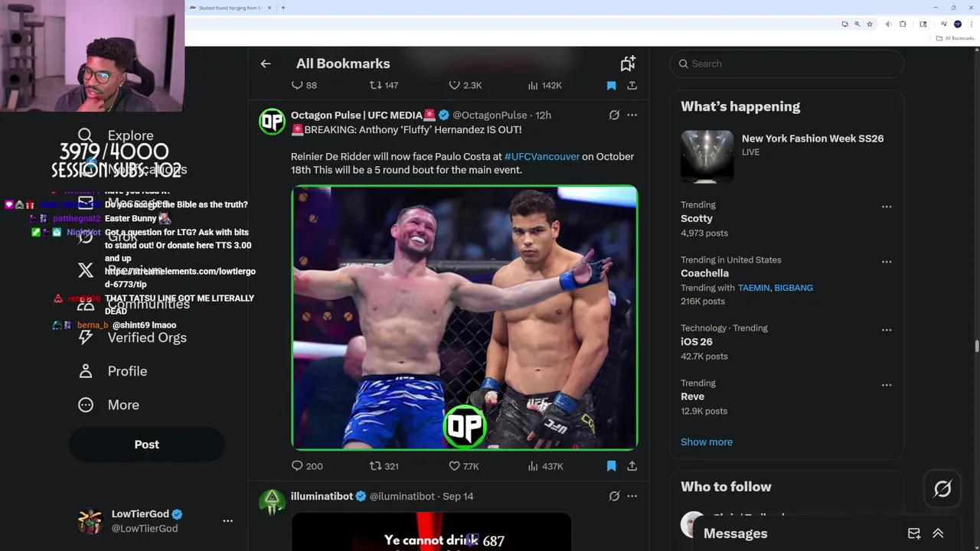The width and height of the screenshot is (980, 551).
Task: Remove bookmark from Octagon Pulse post
Action: click(611, 466)
